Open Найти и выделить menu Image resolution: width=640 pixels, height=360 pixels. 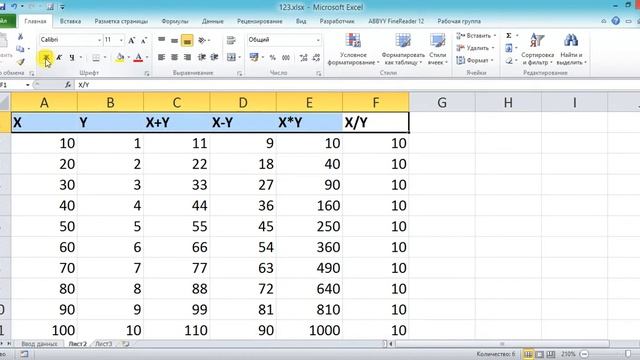tap(571, 49)
